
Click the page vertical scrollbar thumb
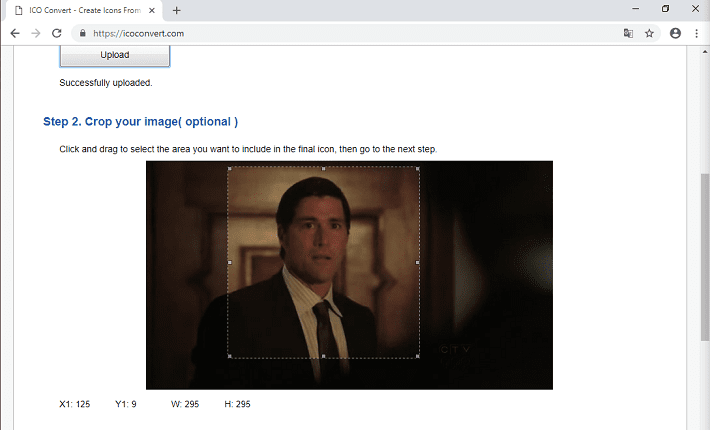click(705, 257)
